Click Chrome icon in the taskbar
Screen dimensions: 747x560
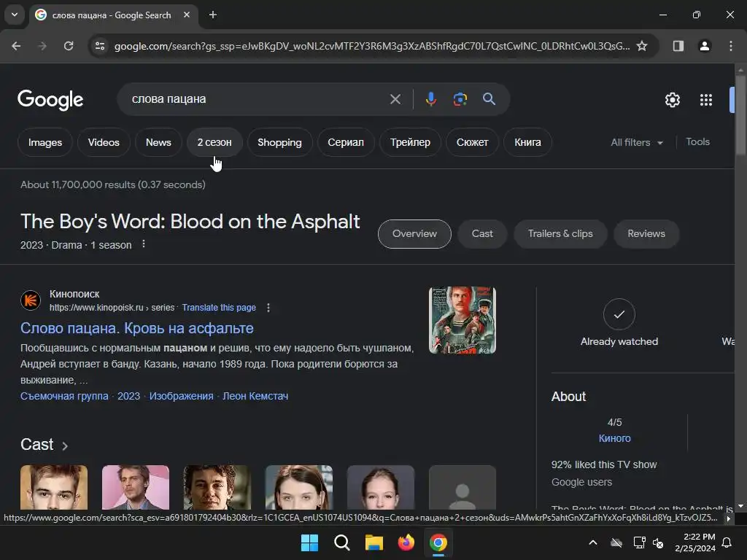tap(438, 542)
